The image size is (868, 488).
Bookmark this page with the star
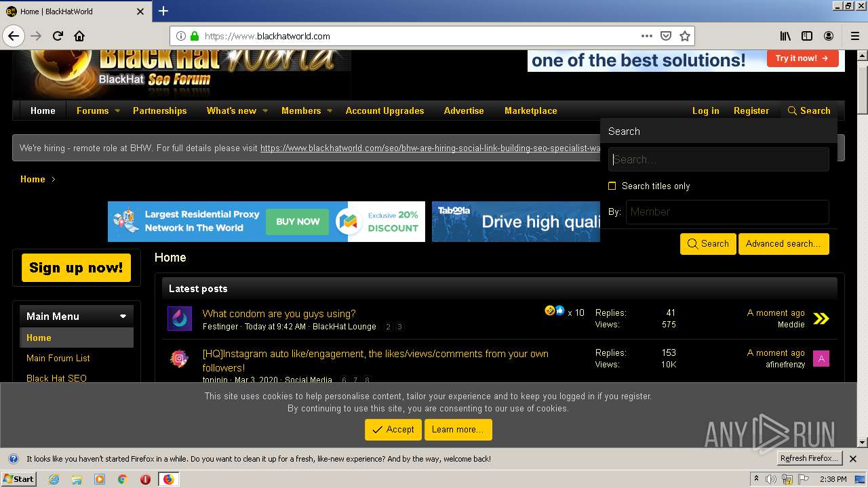tap(685, 36)
